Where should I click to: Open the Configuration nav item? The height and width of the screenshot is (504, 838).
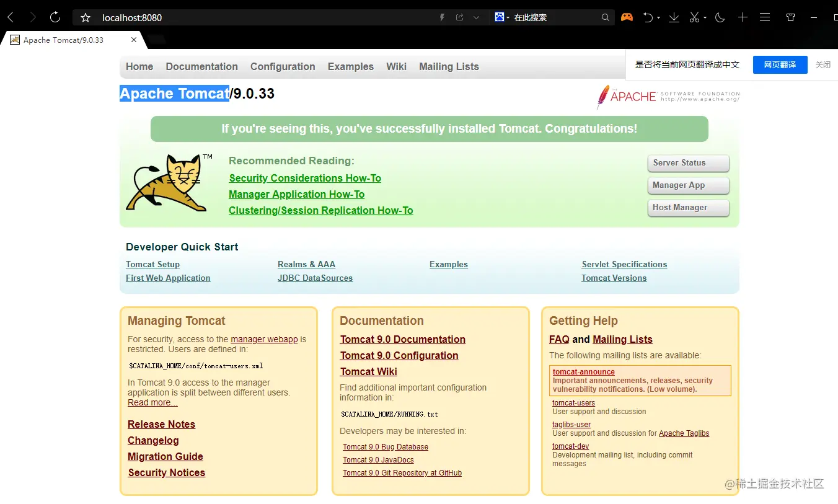click(x=283, y=66)
